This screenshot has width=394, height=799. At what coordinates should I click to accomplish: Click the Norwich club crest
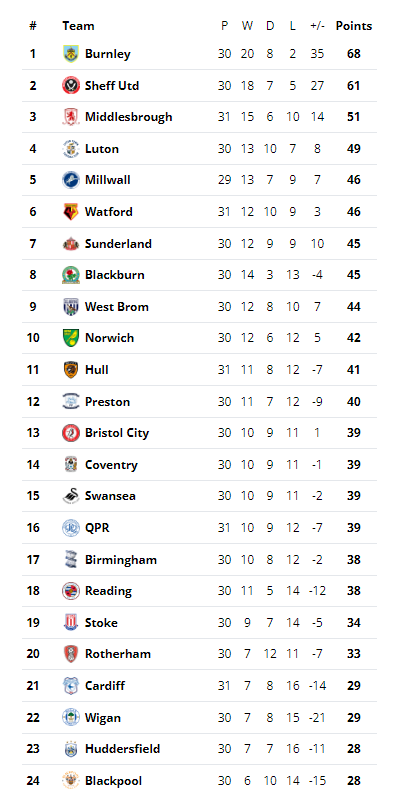[71, 338]
